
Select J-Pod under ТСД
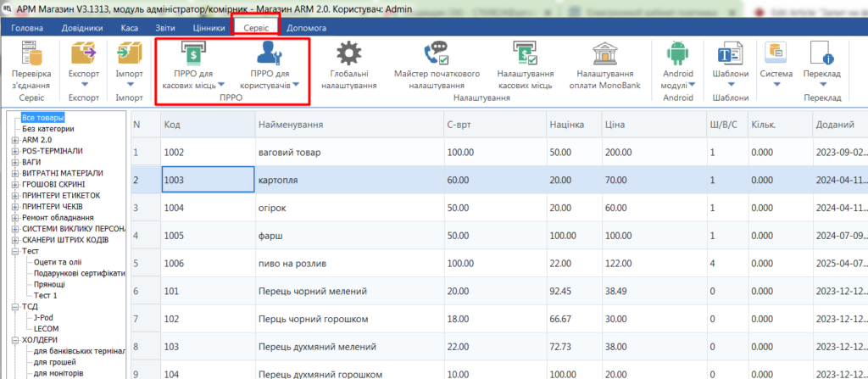[x=42, y=317]
